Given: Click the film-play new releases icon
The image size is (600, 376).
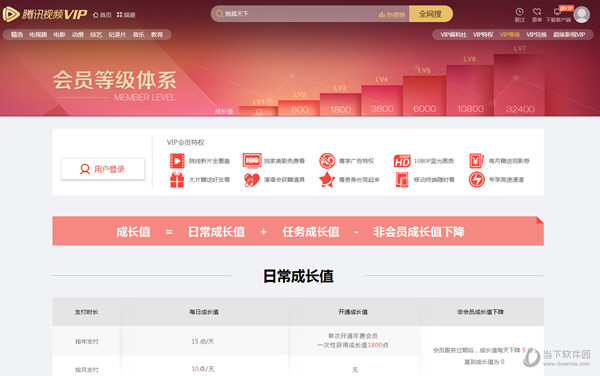Looking at the screenshot, I should pyautogui.click(x=177, y=161).
